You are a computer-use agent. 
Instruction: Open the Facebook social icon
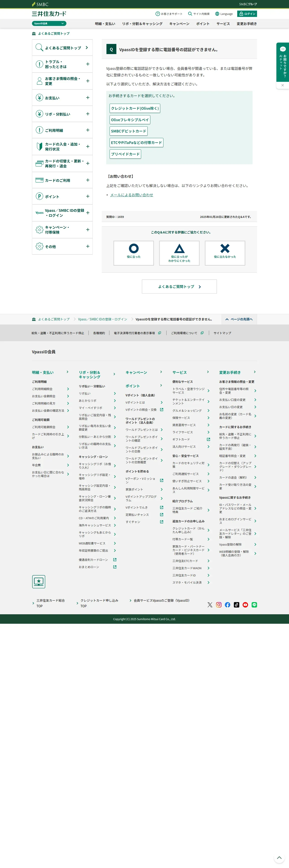tap(228, 605)
